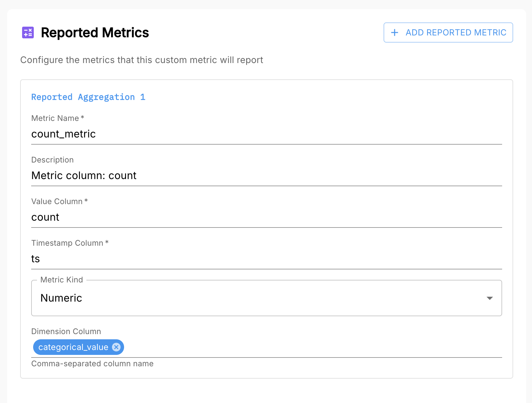532x403 pixels.
Task: Click the plus icon on Add Reported Metric
Action: [394, 32]
